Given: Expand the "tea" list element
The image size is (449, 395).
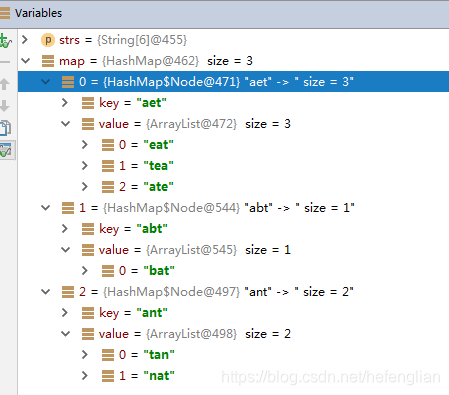Looking at the screenshot, I should pyautogui.click(x=85, y=166).
